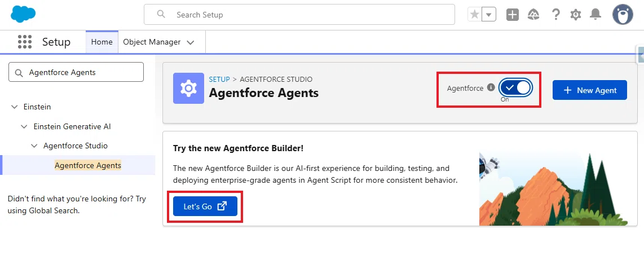Open the notifications bell
The height and width of the screenshot is (264, 644).
click(595, 15)
